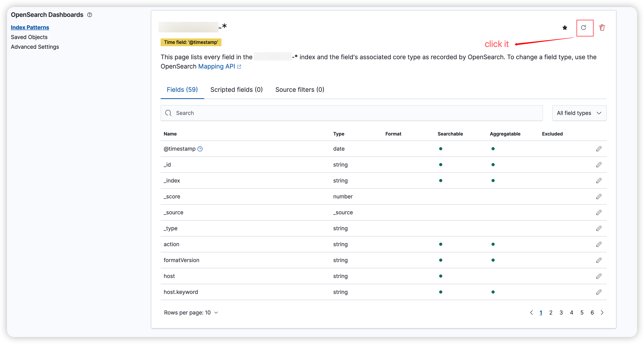The image size is (644, 344).
Task: Go to page 3 of the fields list
Action: click(561, 313)
